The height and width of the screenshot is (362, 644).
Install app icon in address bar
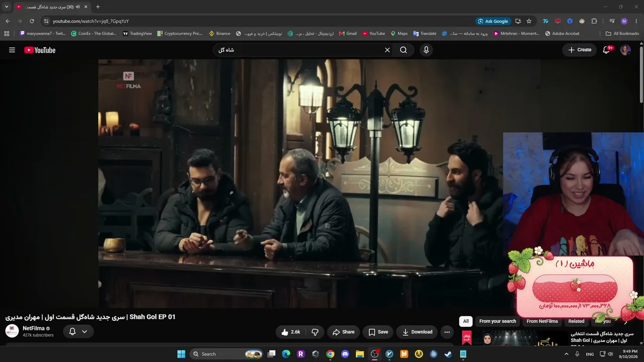[518, 21]
